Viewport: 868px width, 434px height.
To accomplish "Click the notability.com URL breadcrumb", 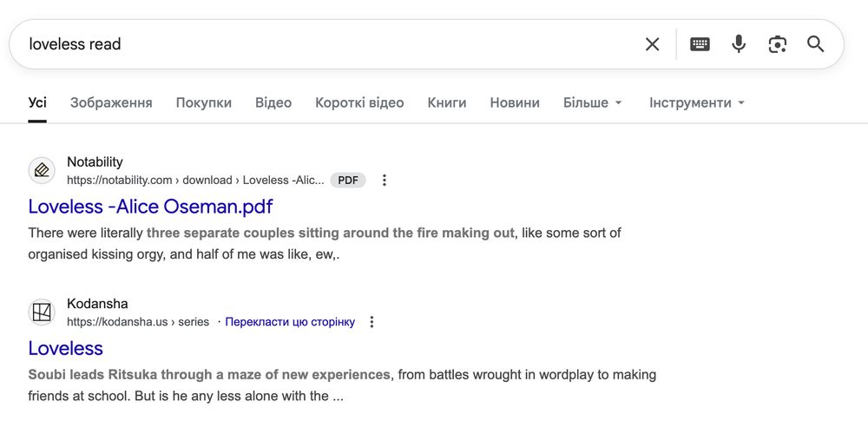I will pyautogui.click(x=195, y=180).
